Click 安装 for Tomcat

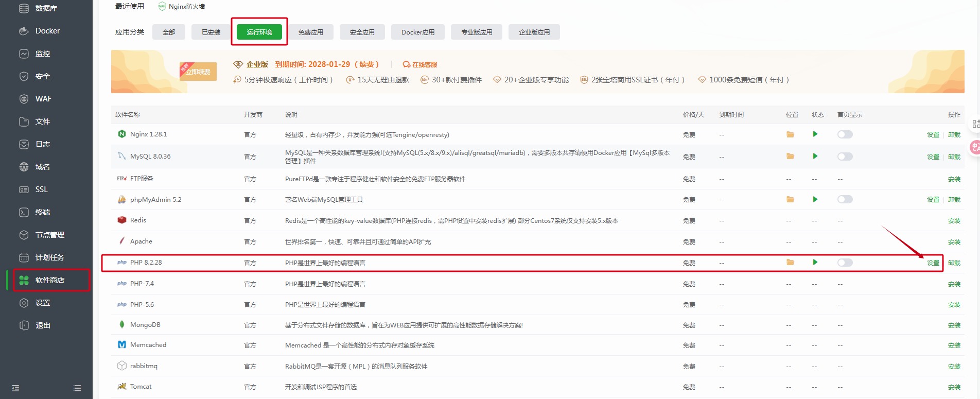954,387
